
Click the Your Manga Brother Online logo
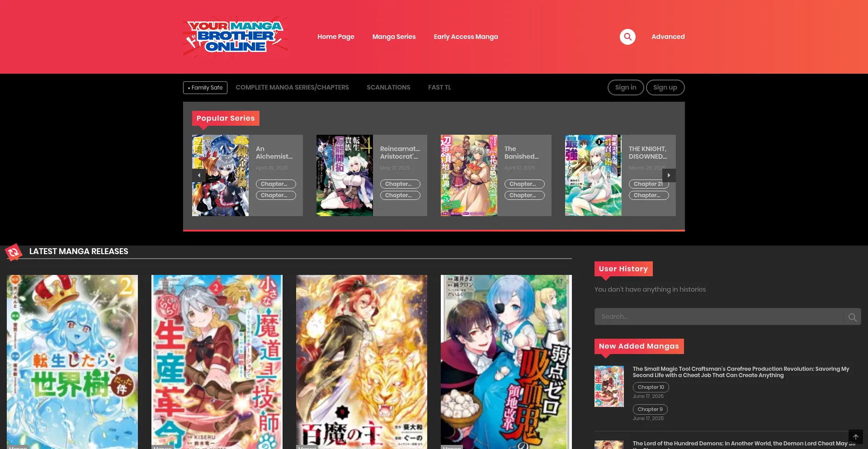(x=235, y=37)
